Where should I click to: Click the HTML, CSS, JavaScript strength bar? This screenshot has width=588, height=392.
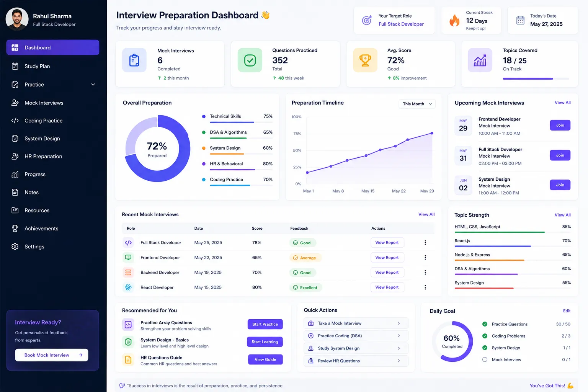pyautogui.click(x=513, y=232)
